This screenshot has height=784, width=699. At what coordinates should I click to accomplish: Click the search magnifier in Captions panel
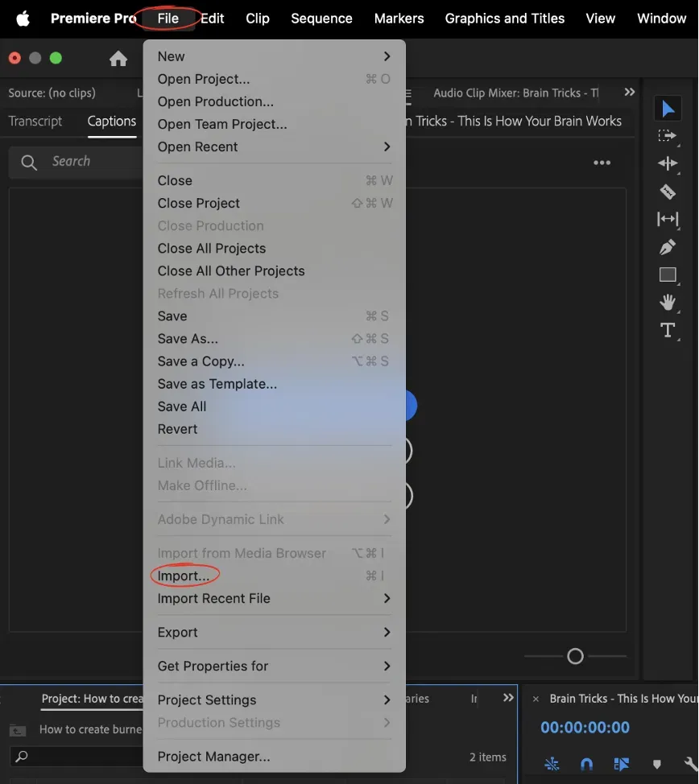pos(28,162)
